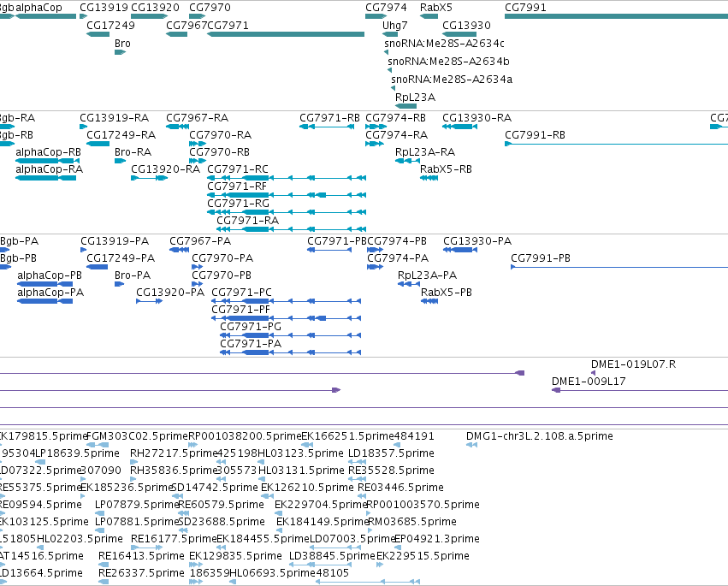
Task: Click the CG13930 gene label
Action: tap(466, 26)
